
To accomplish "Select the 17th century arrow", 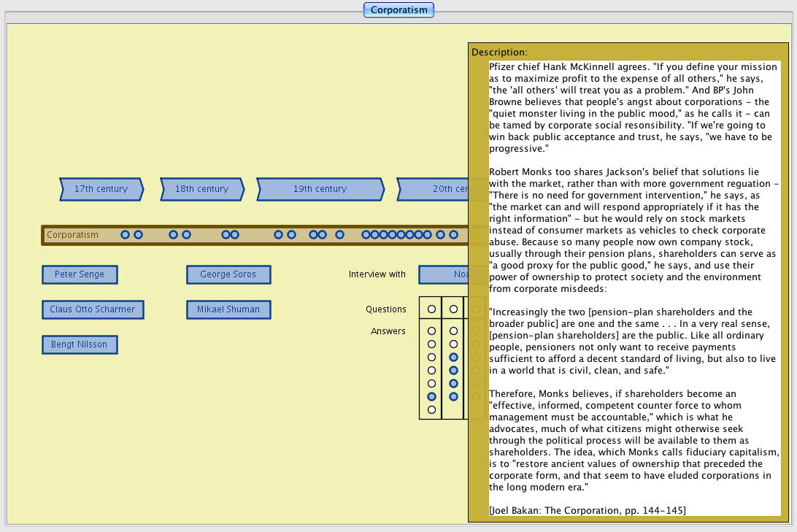I will pos(101,189).
